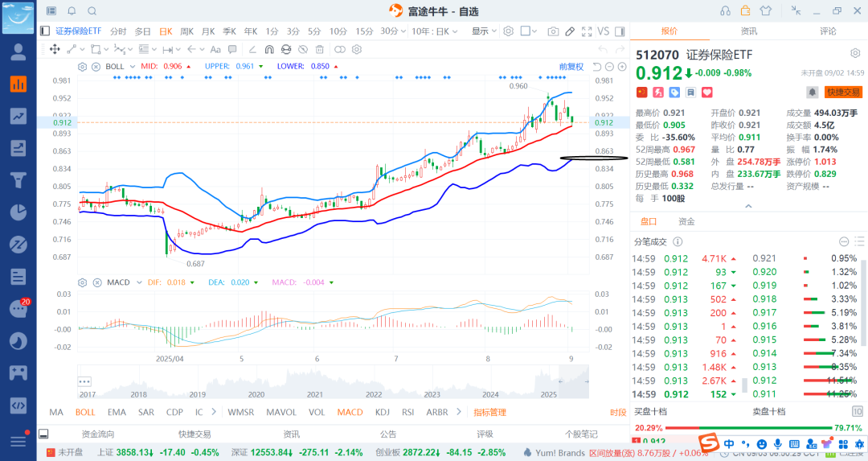Expand the BOLL indicator dropdown arrow

[x=133, y=67]
